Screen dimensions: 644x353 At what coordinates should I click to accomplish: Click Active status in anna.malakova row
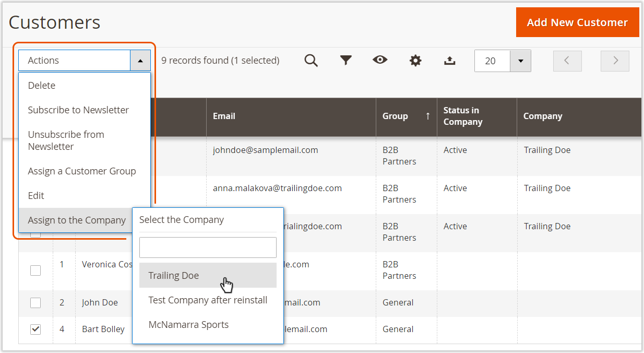tap(455, 188)
